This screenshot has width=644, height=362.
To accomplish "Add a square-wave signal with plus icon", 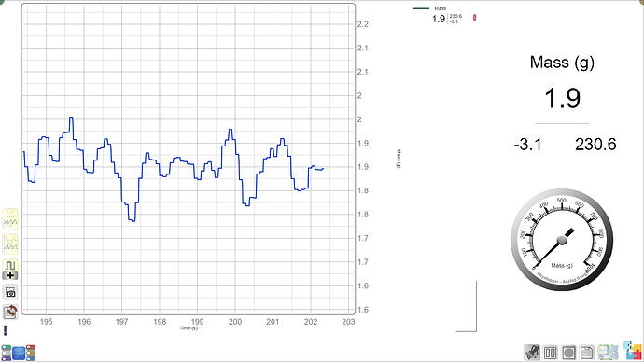I will coord(10,270).
